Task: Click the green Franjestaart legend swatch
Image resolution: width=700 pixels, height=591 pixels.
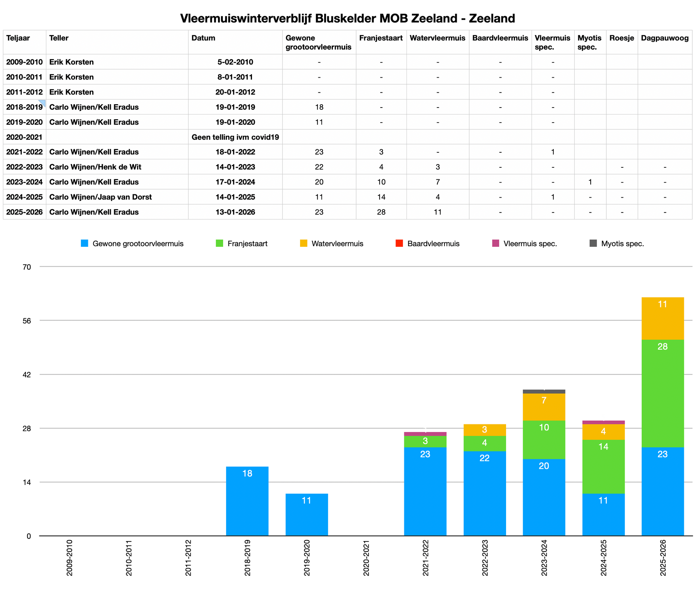Action: [219, 244]
